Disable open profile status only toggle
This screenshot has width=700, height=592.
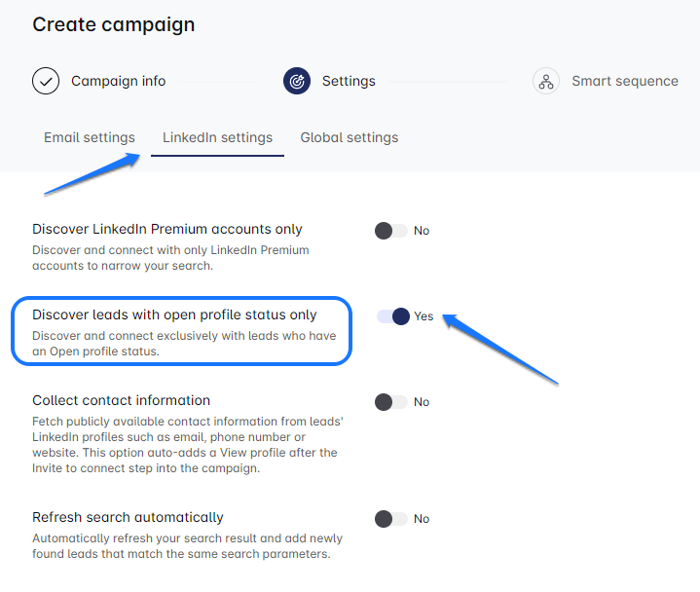[393, 316]
